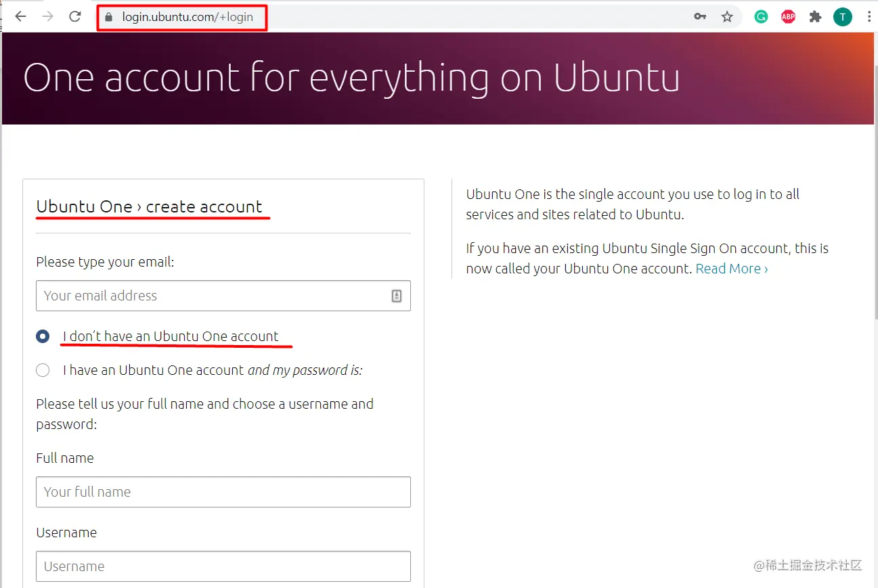Click the address bar URL login.ubuntu.com
The width and height of the screenshot is (878, 588).
[188, 17]
